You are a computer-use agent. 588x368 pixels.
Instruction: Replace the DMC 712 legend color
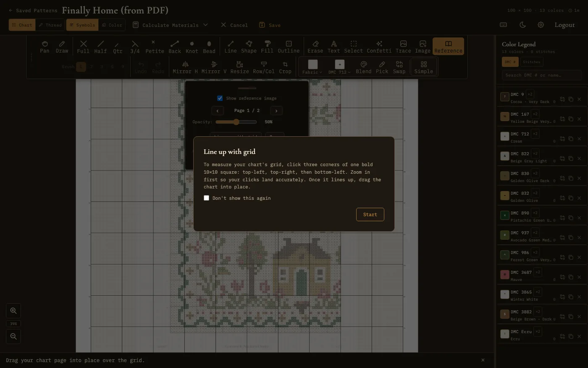[562, 139]
